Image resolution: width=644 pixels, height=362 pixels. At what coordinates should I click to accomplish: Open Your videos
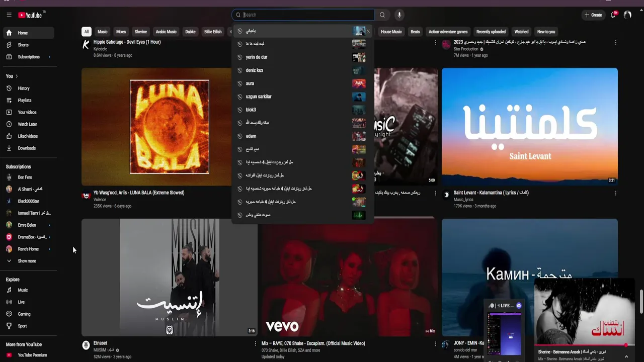pos(29,112)
